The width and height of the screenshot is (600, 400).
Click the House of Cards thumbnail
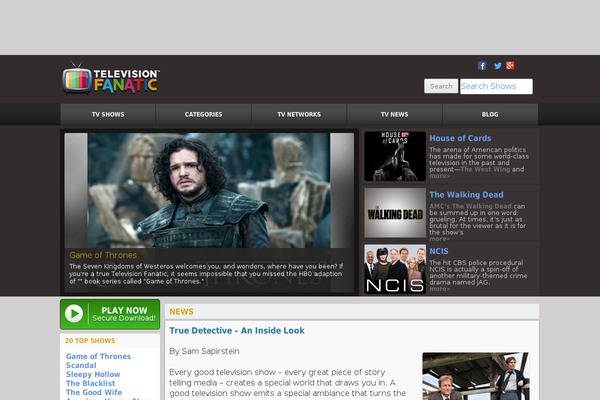(395, 156)
